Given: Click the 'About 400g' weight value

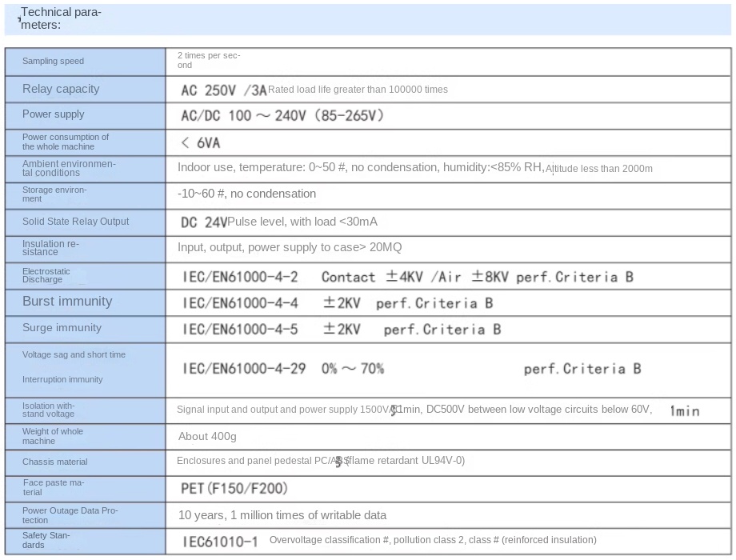Looking at the screenshot, I should point(207,437).
